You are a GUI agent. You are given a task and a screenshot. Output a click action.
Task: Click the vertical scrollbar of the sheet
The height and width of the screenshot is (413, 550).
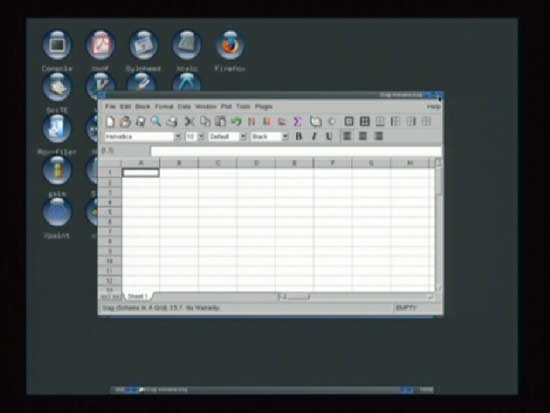tap(438, 225)
